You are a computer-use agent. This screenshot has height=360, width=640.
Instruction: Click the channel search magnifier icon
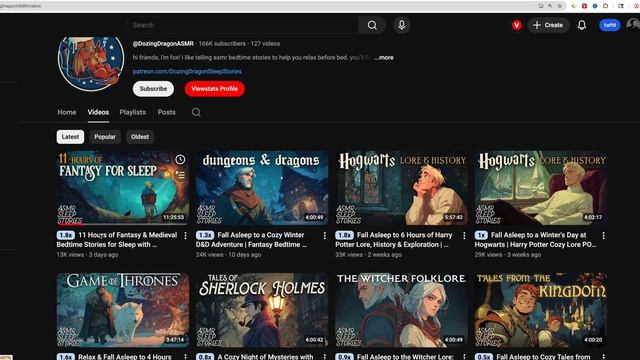click(196, 112)
